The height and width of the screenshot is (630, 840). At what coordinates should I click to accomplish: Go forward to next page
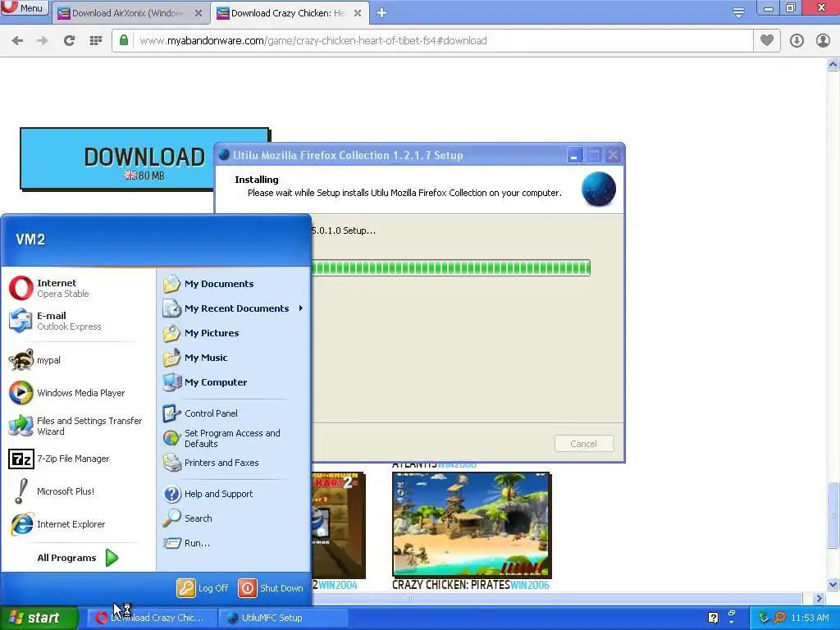point(43,40)
